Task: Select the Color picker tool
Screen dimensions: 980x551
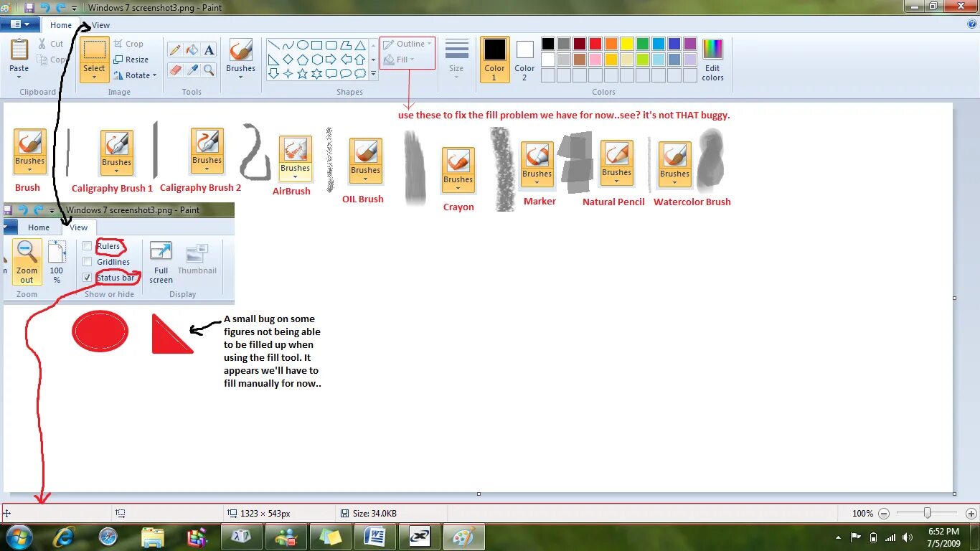Action: (x=191, y=68)
